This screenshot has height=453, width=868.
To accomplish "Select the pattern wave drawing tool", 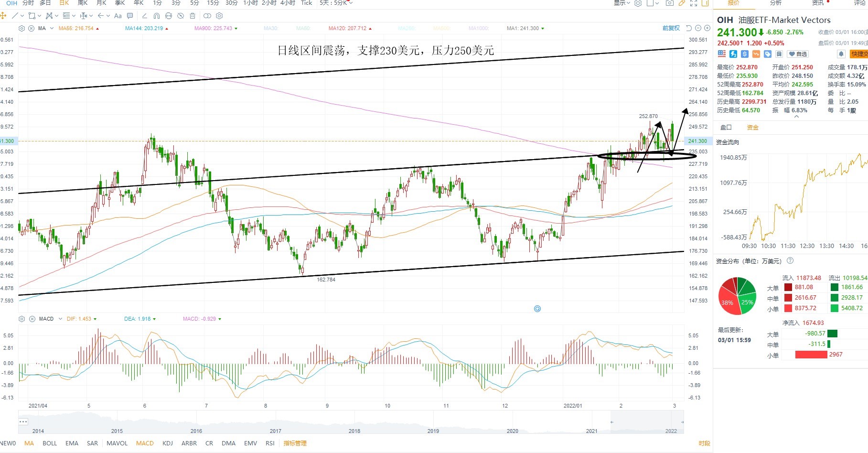I will pos(49,16).
